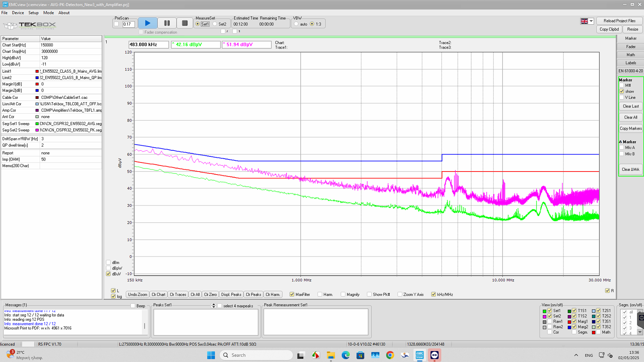Toggle the Raw1 trace visibility checkbox

click(550, 321)
